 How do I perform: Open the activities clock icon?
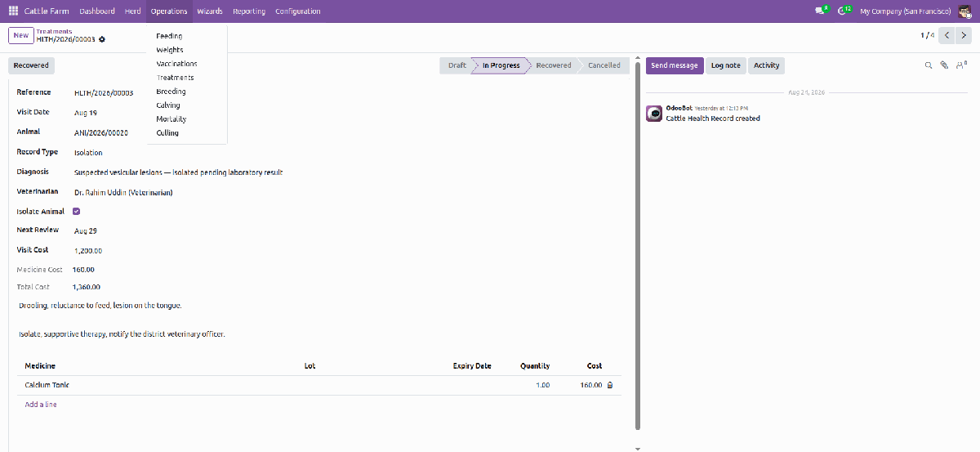(844, 11)
